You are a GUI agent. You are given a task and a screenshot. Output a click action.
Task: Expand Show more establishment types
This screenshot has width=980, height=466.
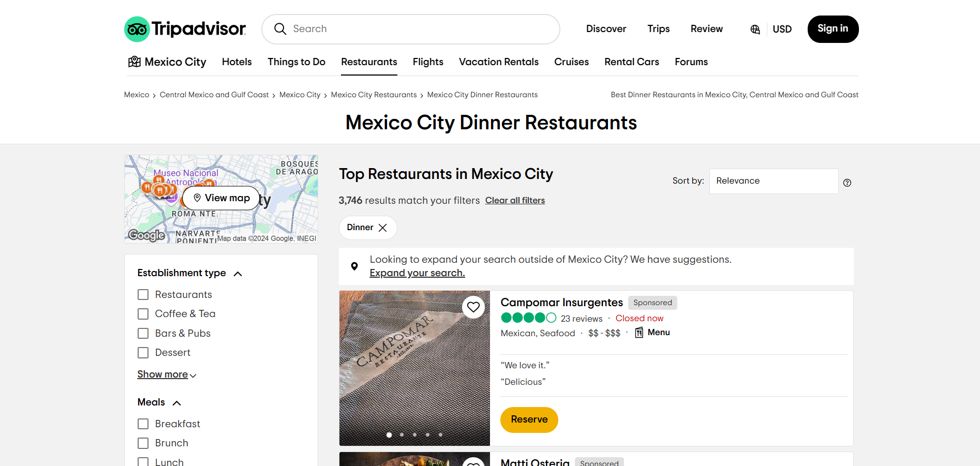(167, 374)
